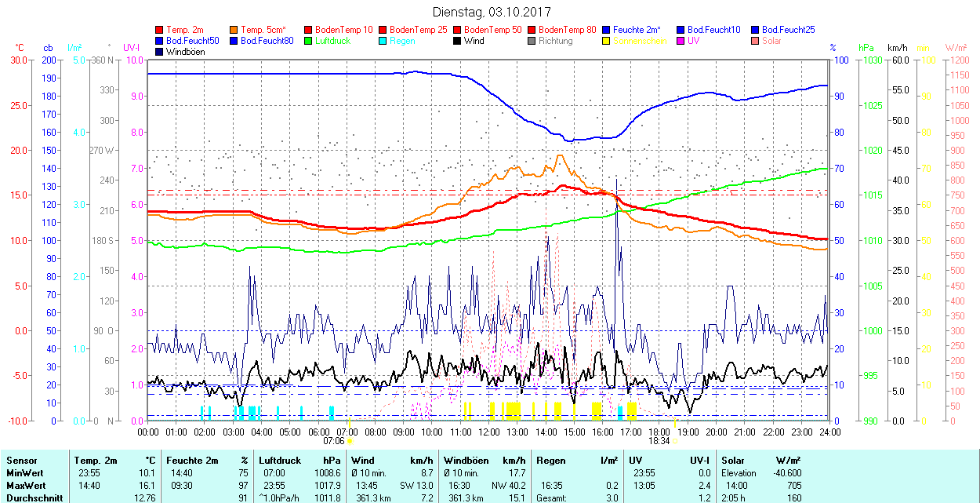The width and height of the screenshot is (980, 503).
Task: Click the BodenTemp 25 legend label
Action: (419, 30)
